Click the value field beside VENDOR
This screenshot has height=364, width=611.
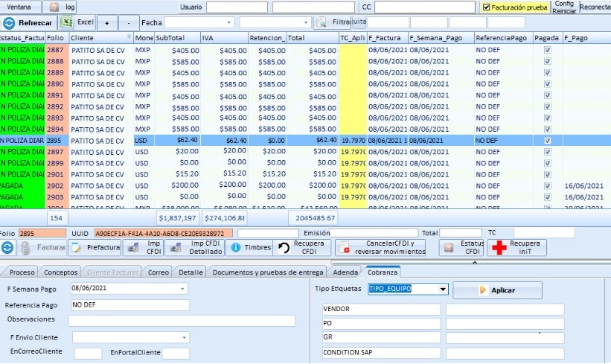[505, 310]
